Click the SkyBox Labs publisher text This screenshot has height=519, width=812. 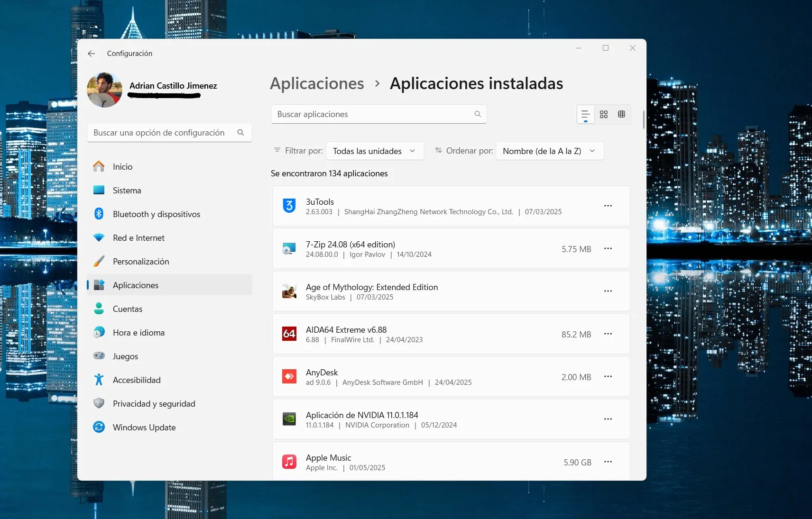tap(325, 297)
